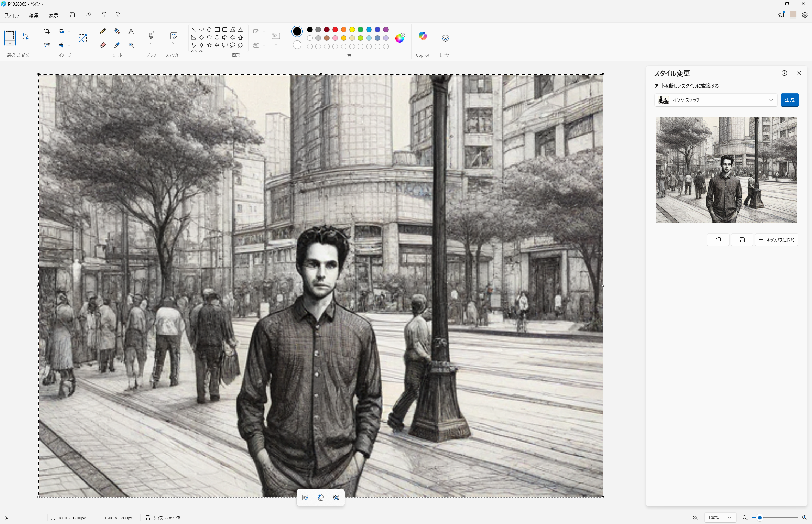The width and height of the screenshot is (812, 524).
Task: Open the ファイル menu
Action: [12, 15]
